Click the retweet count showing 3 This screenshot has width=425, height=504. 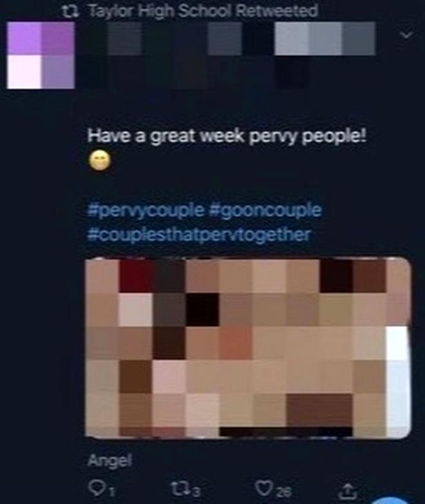click(196, 491)
